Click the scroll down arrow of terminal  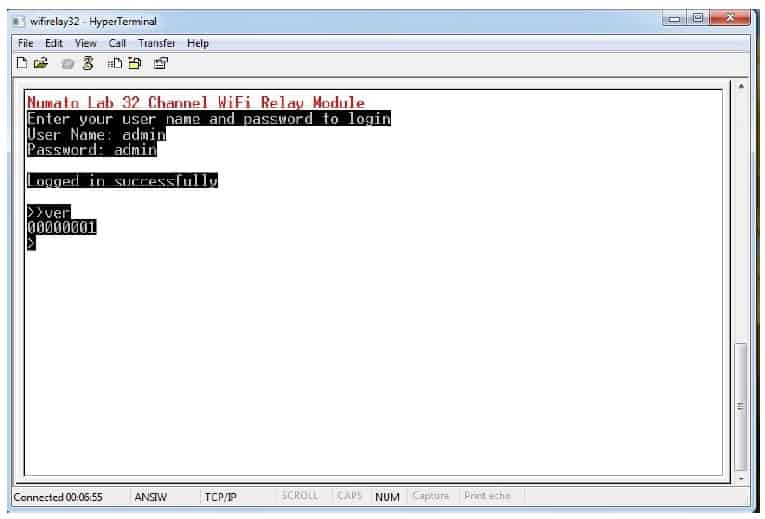click(740, 479)
